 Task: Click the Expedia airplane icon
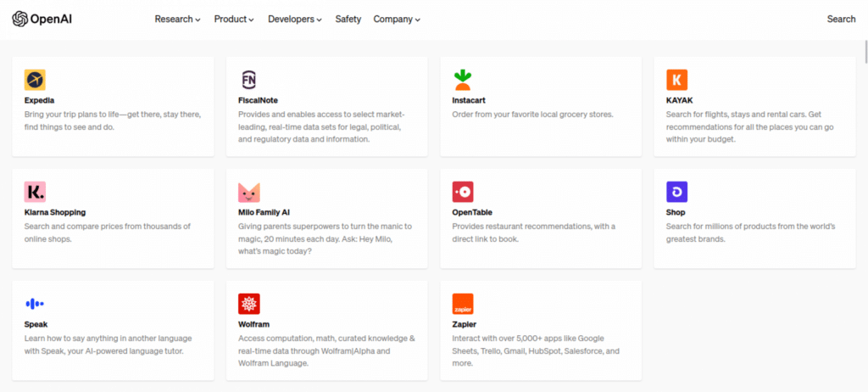(35, 80)
